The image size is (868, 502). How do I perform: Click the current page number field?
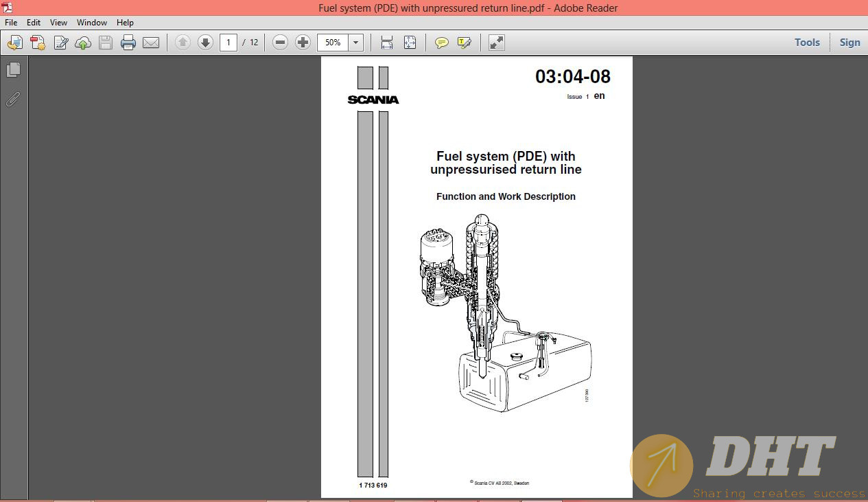pyautogui.click(x=228, y=43)
